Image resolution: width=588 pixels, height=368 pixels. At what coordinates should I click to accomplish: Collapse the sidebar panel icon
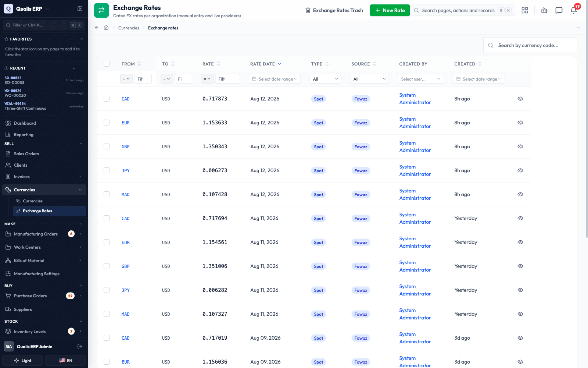80,8
